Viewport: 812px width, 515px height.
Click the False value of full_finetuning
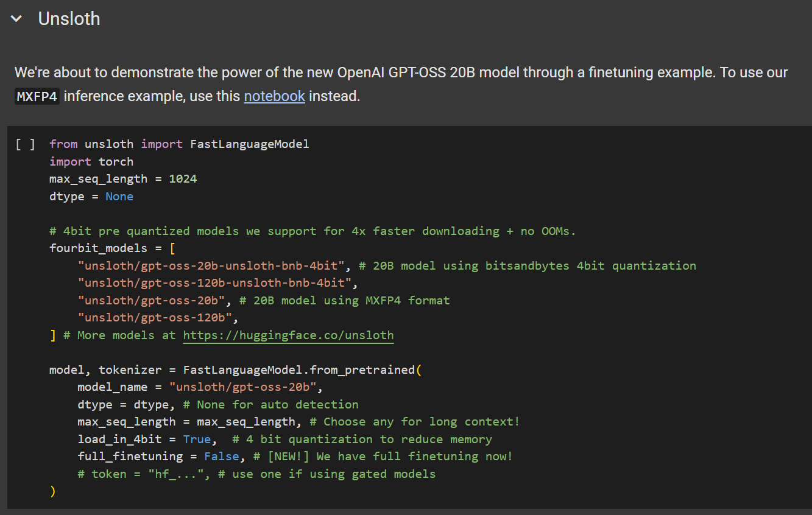tap(221, 457)
